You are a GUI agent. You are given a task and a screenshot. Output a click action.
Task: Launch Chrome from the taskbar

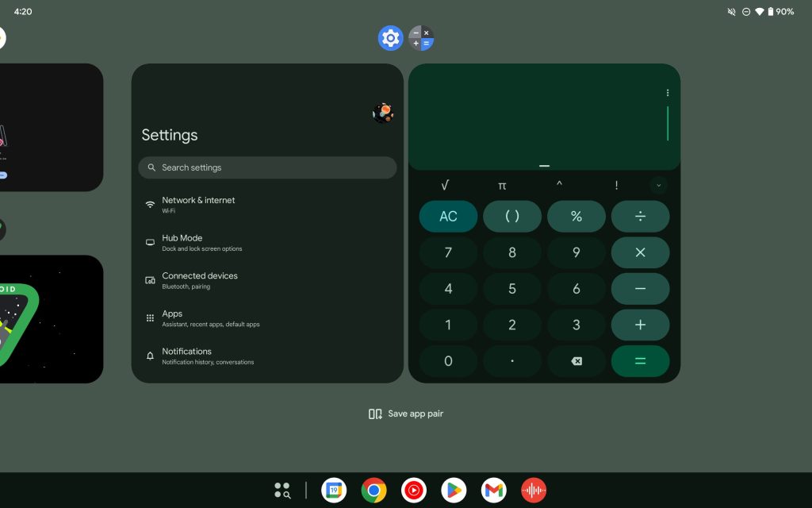point(373,491)
